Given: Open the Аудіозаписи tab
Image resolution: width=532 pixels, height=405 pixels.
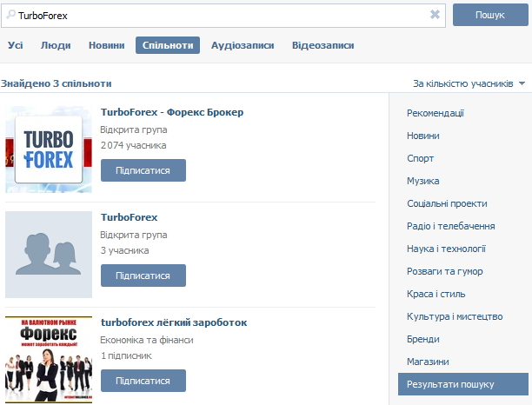Looking at the screenshot, I should coord(243,45).
